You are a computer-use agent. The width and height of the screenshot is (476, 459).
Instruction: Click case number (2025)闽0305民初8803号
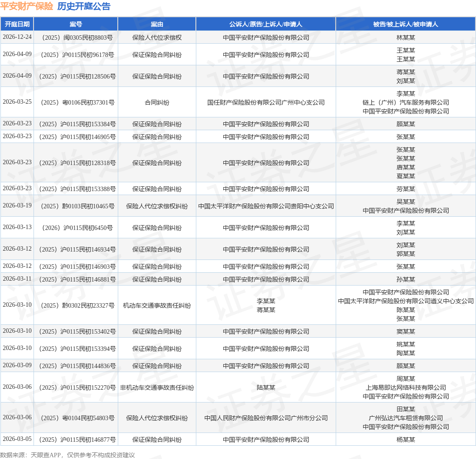tap(75, 38)
